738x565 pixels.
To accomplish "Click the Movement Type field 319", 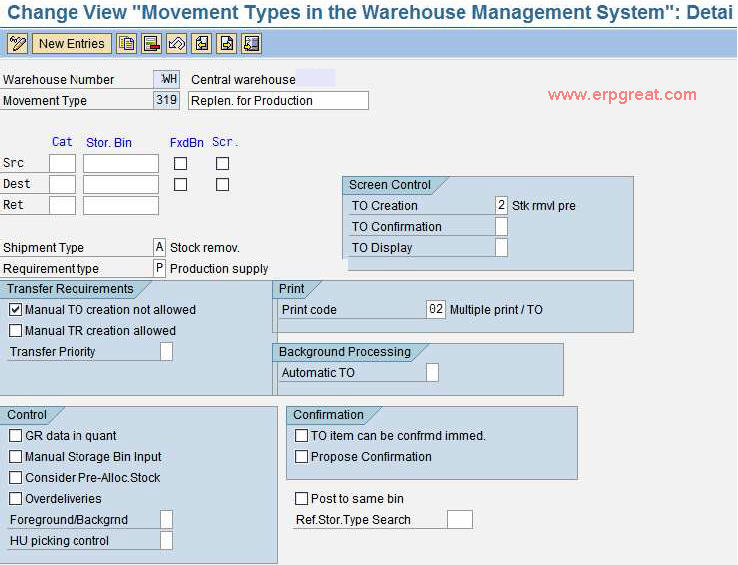I will (167, 100).
